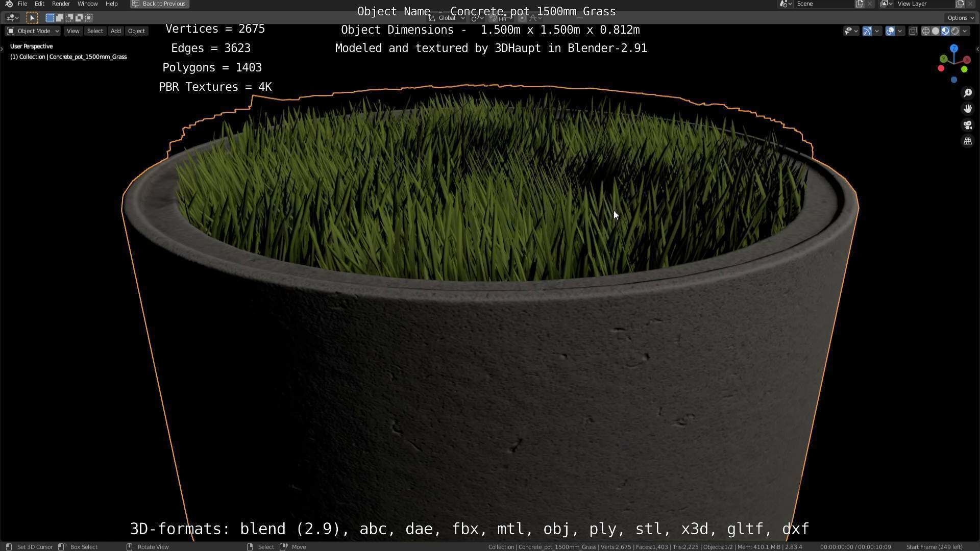
Task: Toggle Show Overlays in viewport
Action: tap(890, 31)
